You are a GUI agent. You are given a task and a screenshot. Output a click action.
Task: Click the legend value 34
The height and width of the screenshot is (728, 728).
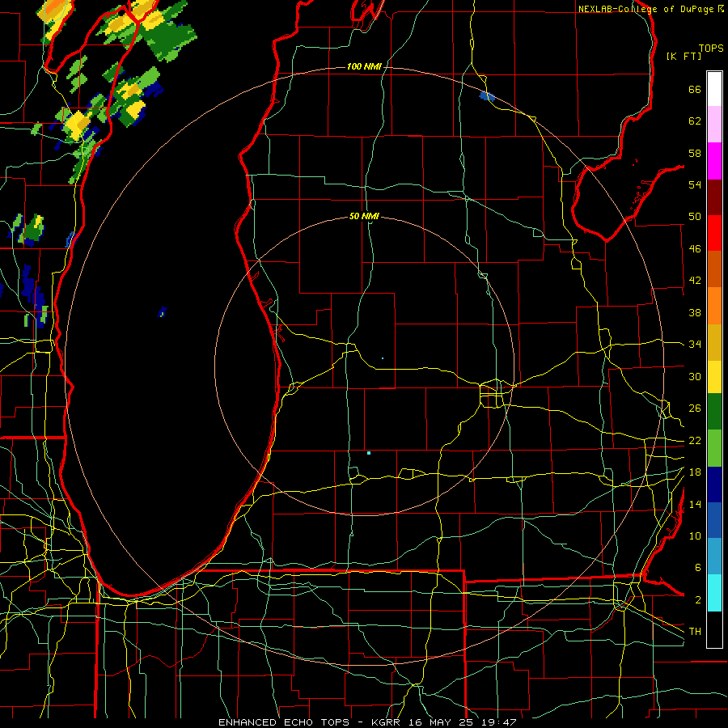[x=695, y=345]
